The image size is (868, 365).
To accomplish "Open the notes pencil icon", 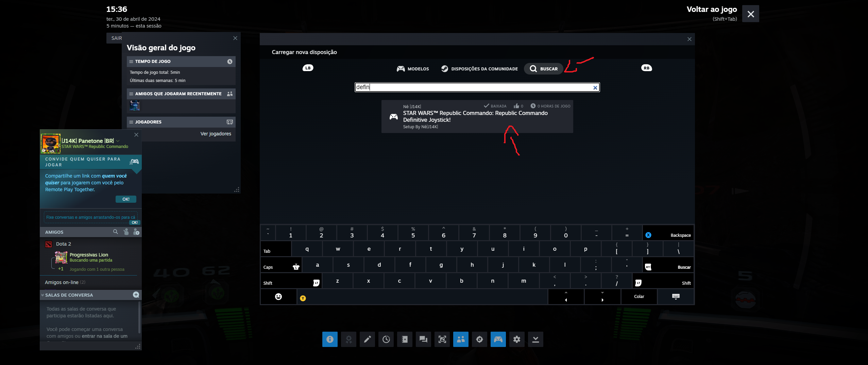I will click(367, 339).
